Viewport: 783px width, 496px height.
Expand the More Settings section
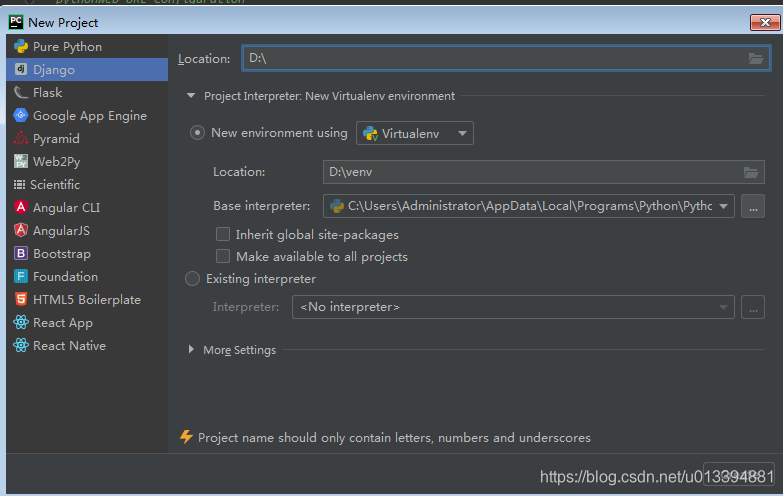pyautogui.click(x=191, y=350)
